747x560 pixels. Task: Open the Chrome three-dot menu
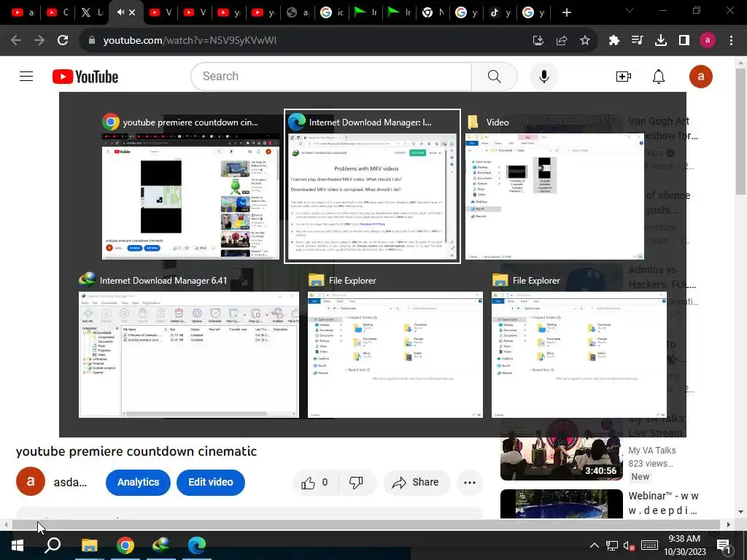pyautogui.click(x=731, y=41)
